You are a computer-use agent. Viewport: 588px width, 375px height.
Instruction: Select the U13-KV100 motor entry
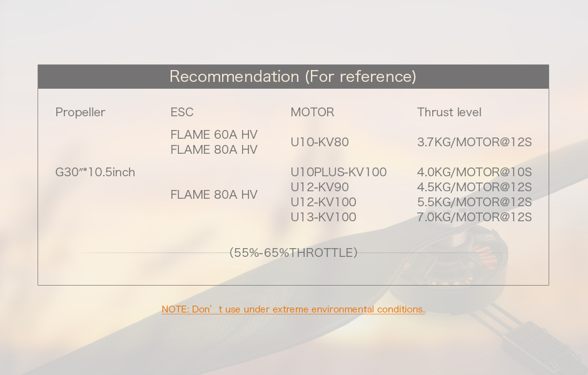[323, 217]
